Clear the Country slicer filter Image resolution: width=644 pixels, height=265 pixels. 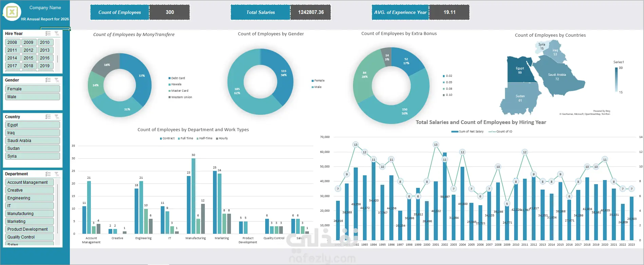57,117
